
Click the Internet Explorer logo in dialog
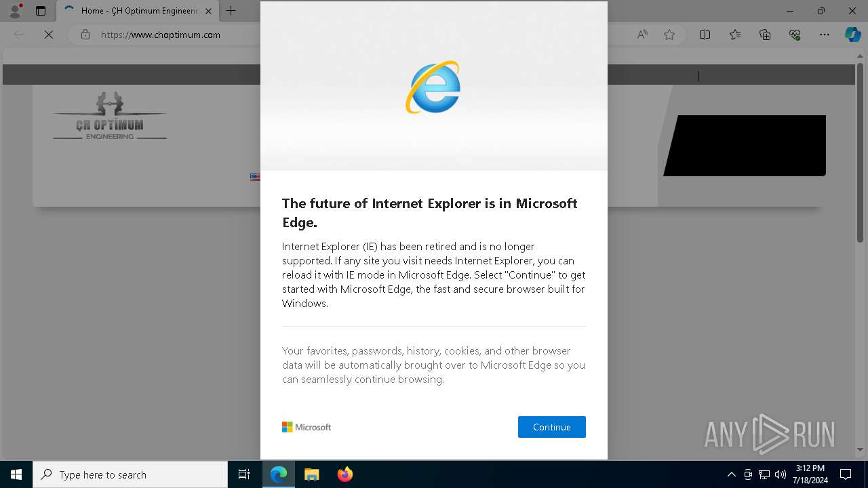click(x=433, y=87)
